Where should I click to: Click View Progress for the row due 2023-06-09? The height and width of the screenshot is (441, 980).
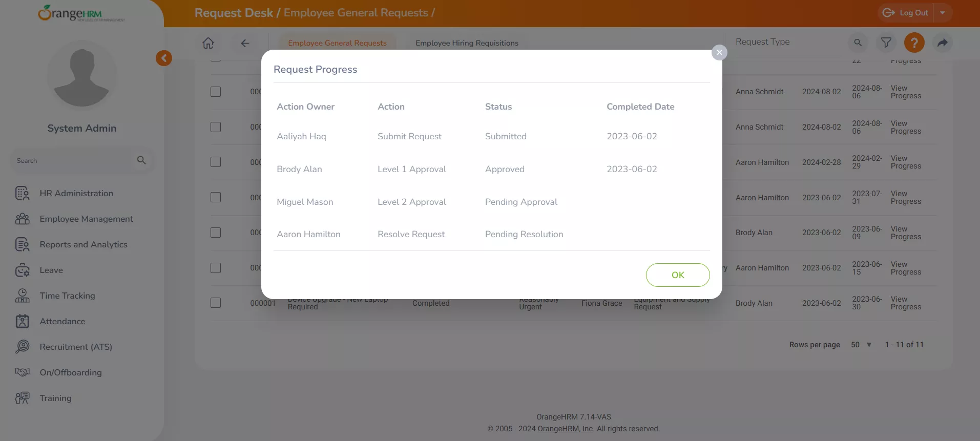coord(906,233)
